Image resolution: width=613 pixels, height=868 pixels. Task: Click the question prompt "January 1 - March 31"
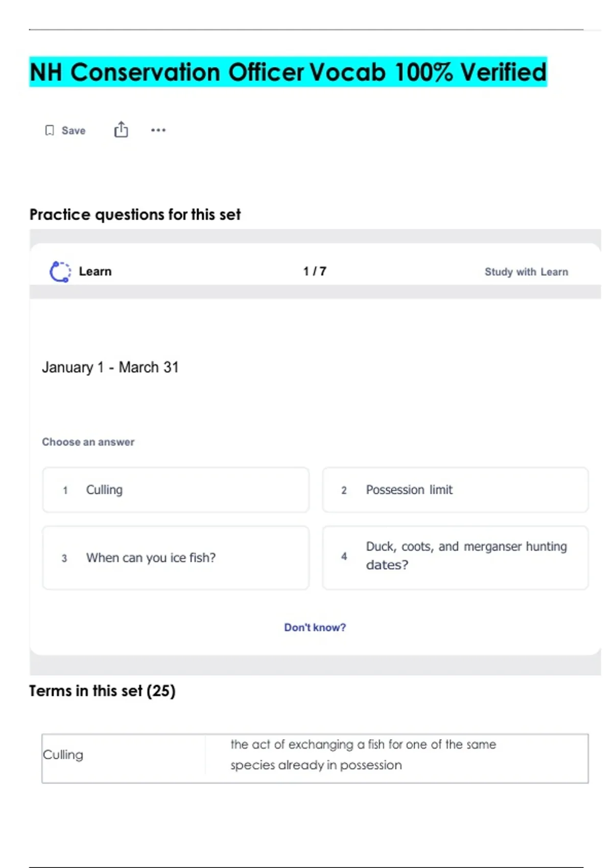click(x=110, y=368)
